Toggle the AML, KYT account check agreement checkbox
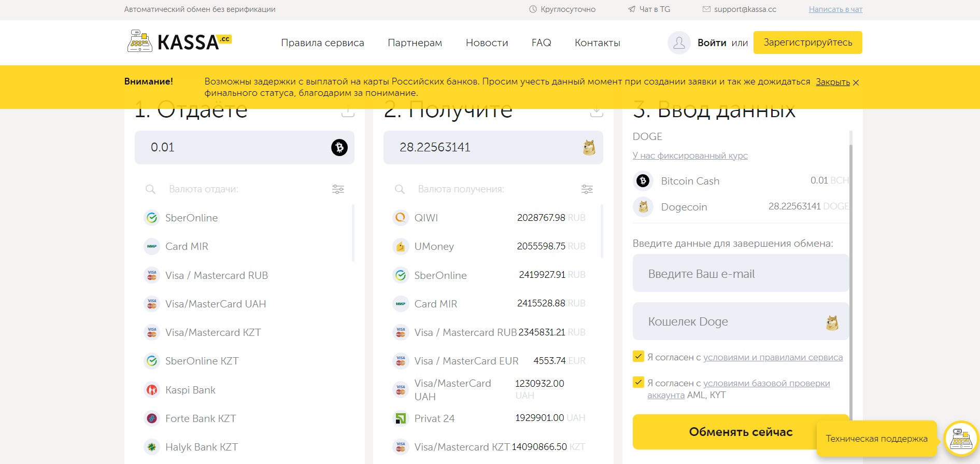The width and height of the screenshot is (980, 464). 638,382
